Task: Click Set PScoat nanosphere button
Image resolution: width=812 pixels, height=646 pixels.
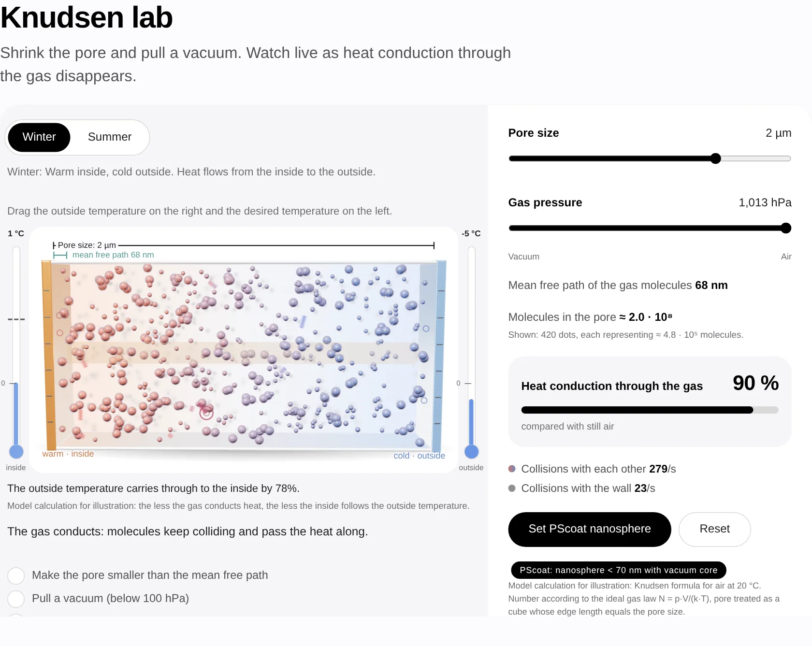Action: [590, 529]
